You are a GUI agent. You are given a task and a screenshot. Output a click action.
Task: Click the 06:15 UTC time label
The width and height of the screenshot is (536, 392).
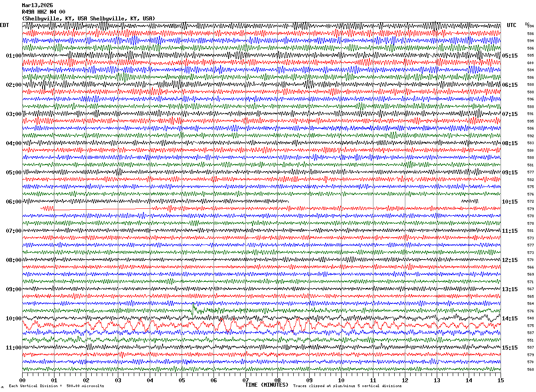coord(510,85)
